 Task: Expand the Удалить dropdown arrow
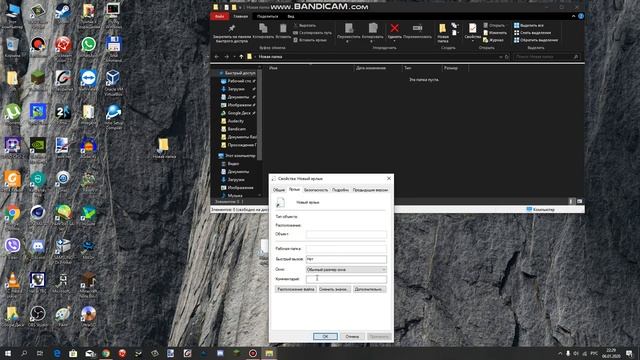click(x=395, y=41)
